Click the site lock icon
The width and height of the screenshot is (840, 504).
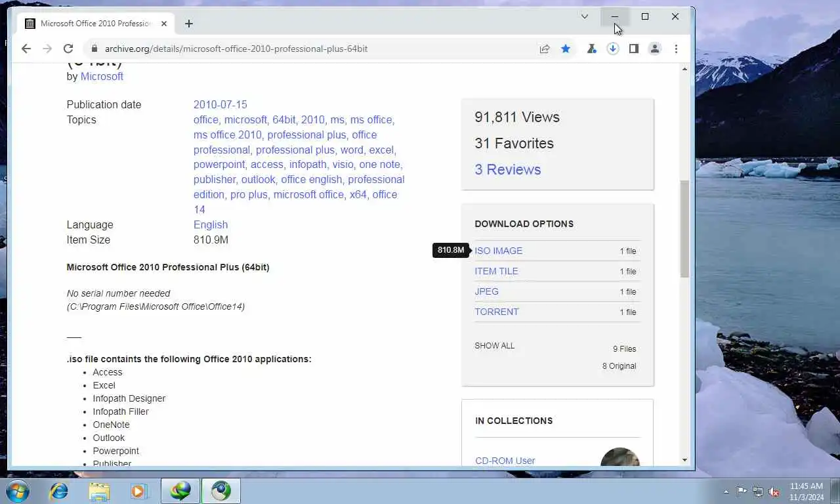[94, 49]
